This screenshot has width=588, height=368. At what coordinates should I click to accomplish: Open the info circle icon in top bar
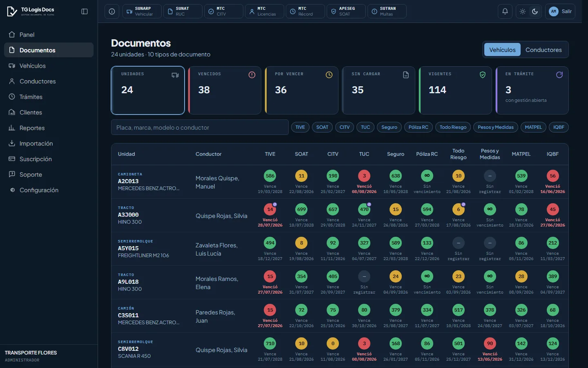tap(112, 11)
